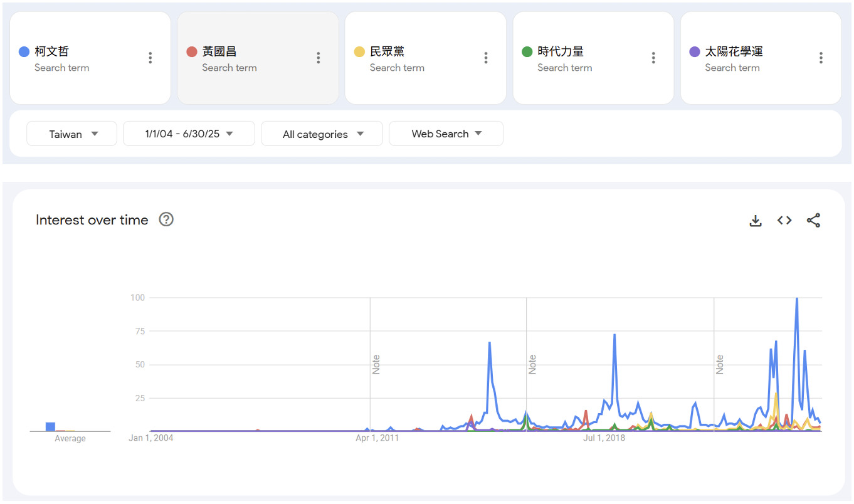Edit the 民眾黨 search term
Viewport: 854px width, 504px height.
point(387,51)
